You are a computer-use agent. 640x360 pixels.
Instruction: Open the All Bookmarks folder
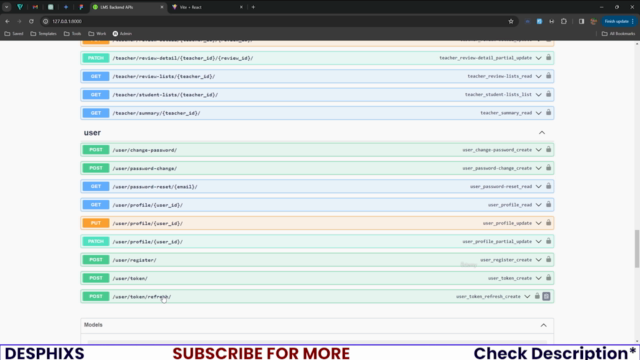(x=618, y=33)
